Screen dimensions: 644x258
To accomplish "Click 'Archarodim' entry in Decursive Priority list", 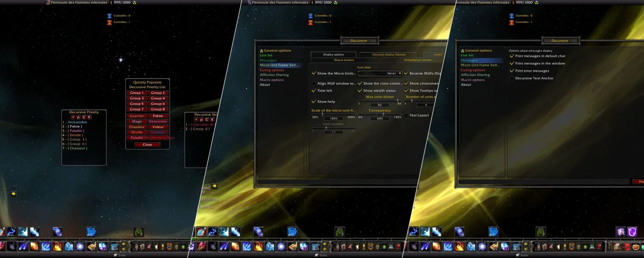I will [77, 122].
